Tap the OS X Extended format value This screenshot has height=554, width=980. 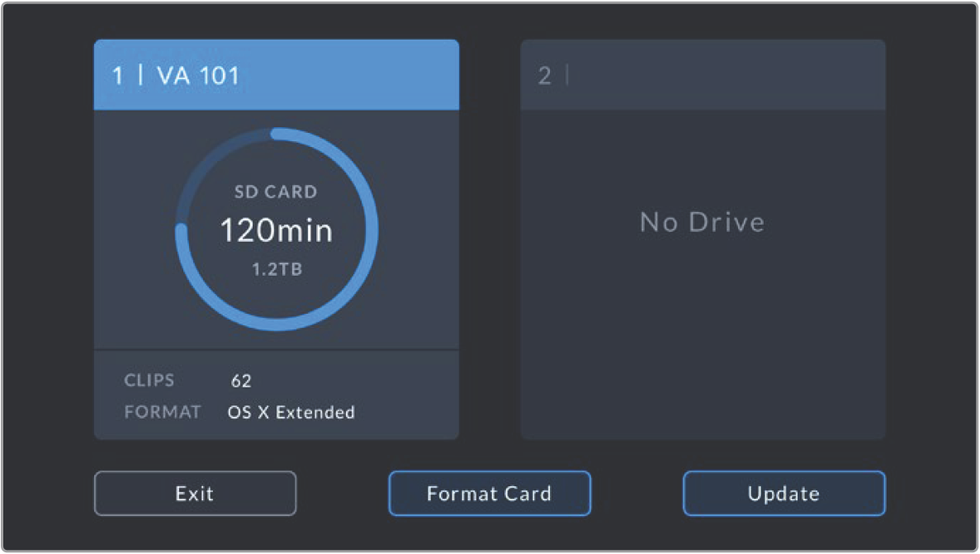pyautogui.click(x=291, y=413)
